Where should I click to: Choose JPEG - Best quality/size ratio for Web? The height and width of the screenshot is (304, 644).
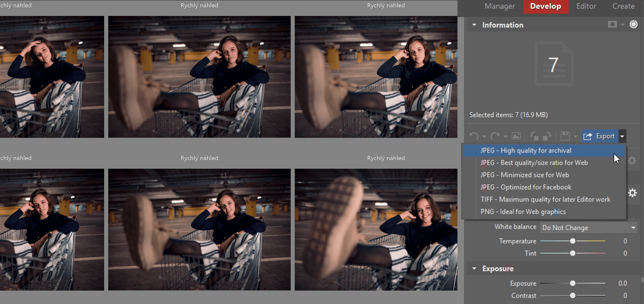point(544,163)
